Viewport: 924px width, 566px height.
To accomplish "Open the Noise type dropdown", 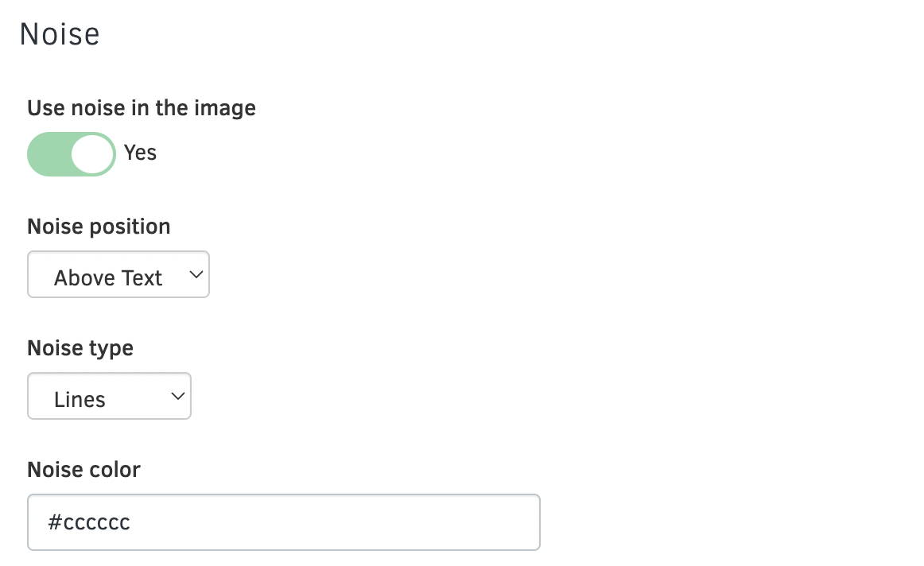I will pos(109,396).
